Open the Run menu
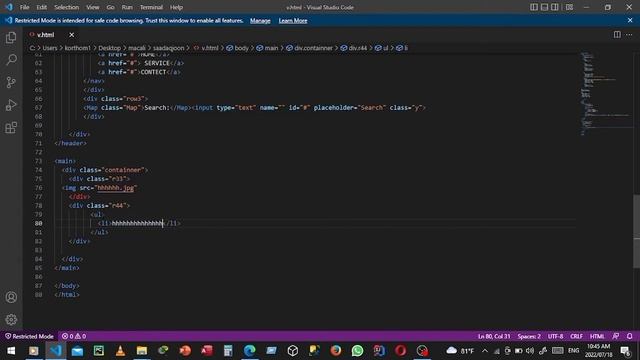640x360 pixels. (x=127, y=7)
